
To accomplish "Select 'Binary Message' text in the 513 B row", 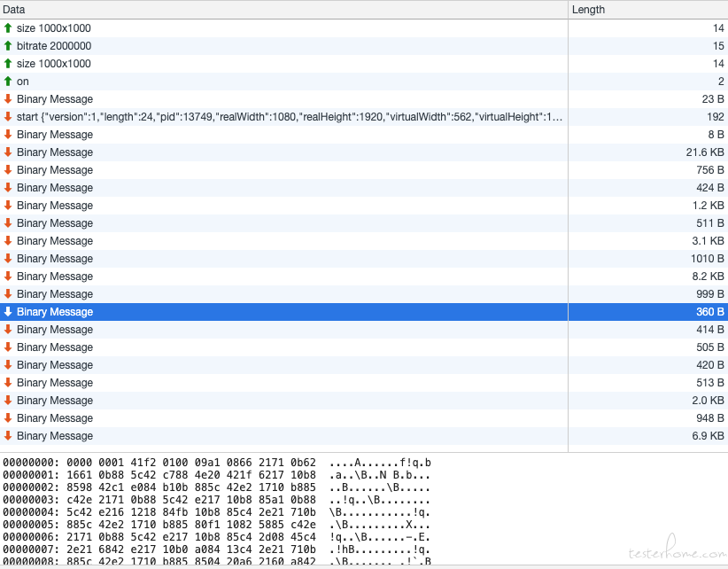I will pyautogui.click(x=55, y=383).
